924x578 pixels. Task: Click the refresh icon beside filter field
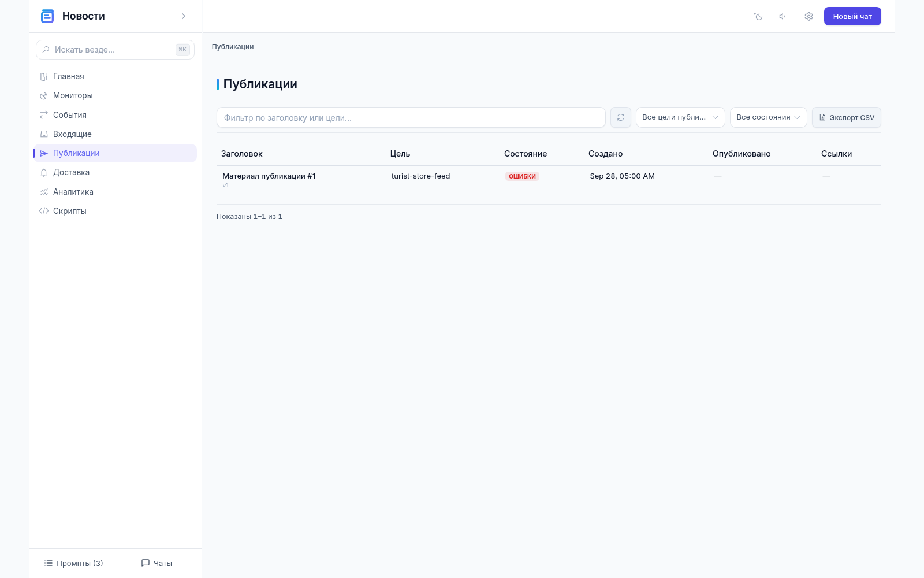coord(620,117)
